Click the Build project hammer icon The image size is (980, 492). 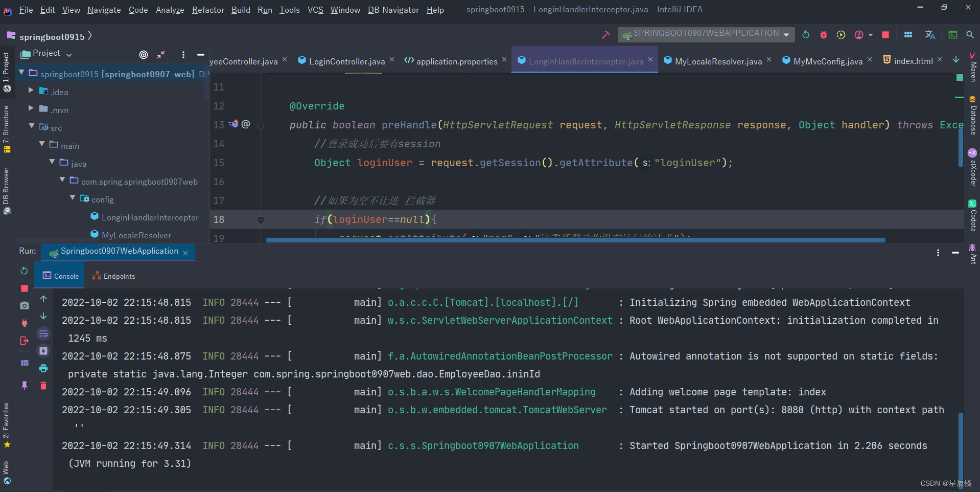tap(606, 35)
